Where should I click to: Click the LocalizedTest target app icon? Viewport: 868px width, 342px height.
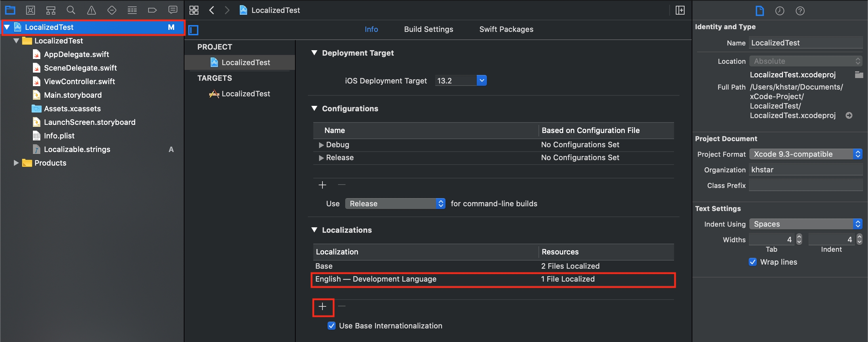pos(214,94)
